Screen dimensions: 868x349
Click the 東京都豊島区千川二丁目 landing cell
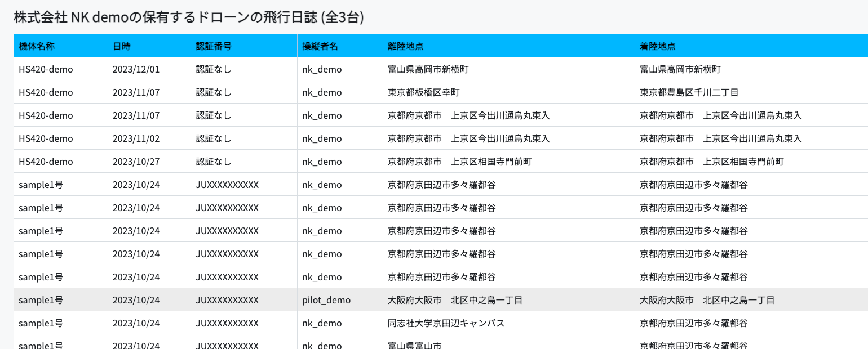751,92
